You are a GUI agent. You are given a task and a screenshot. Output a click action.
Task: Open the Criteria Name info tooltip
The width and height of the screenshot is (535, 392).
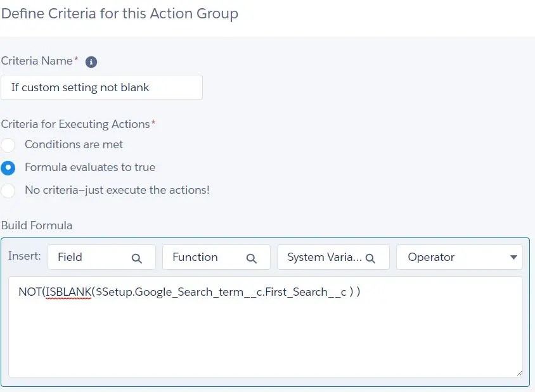pos(90,61)
